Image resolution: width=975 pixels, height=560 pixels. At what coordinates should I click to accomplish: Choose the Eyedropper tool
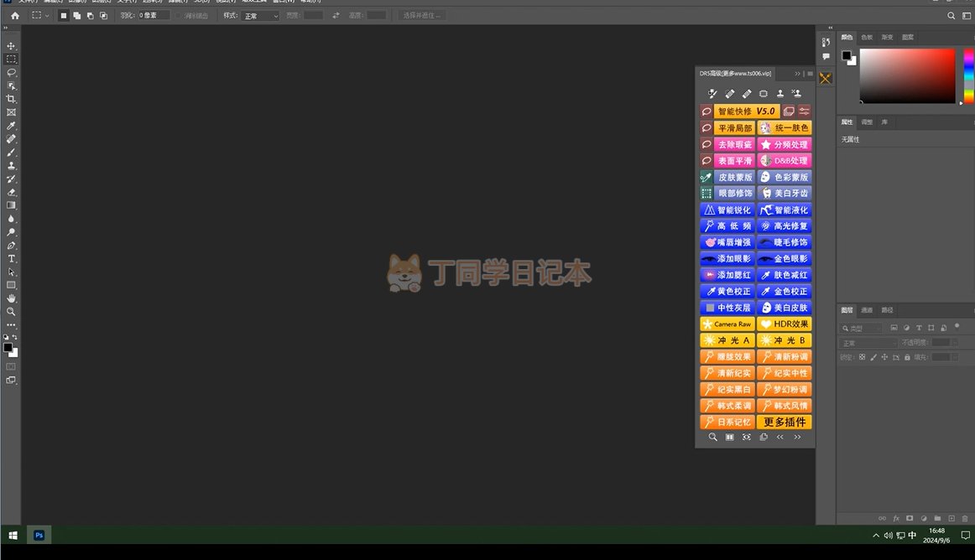[11, 126]
